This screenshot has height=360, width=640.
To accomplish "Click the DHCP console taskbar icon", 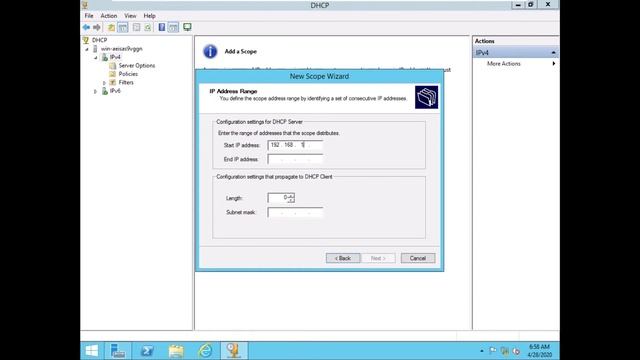I will (234, 351).
